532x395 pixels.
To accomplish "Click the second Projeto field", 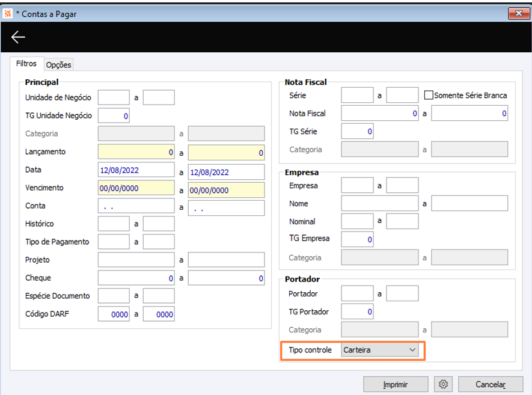I will tap(226, 260).
